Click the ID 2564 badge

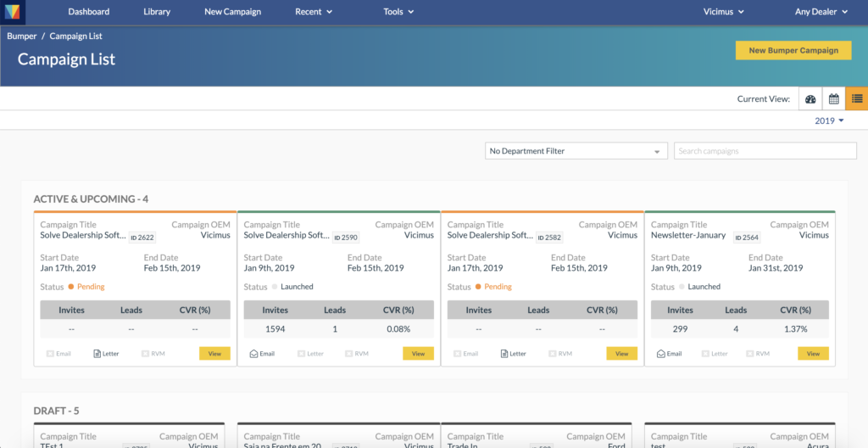click(747, 238)
